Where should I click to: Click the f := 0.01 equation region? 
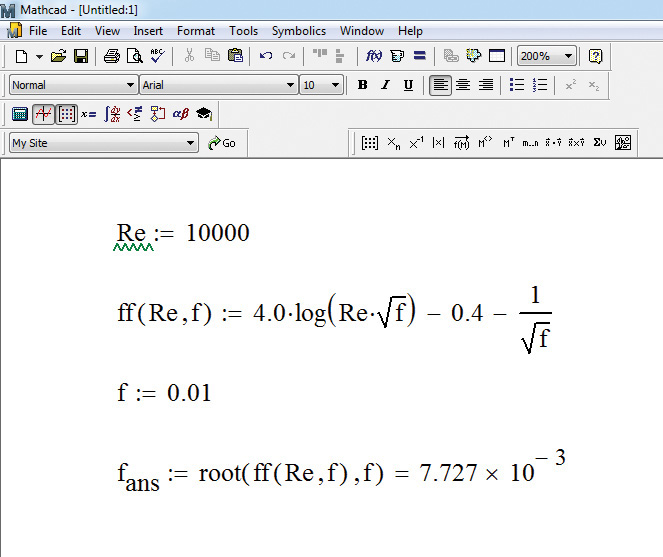tap(164, 393)
